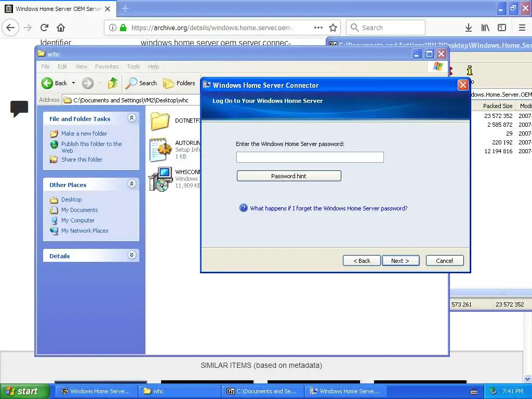Click scroll-down arrow of Firefox page

coord(528,379)
